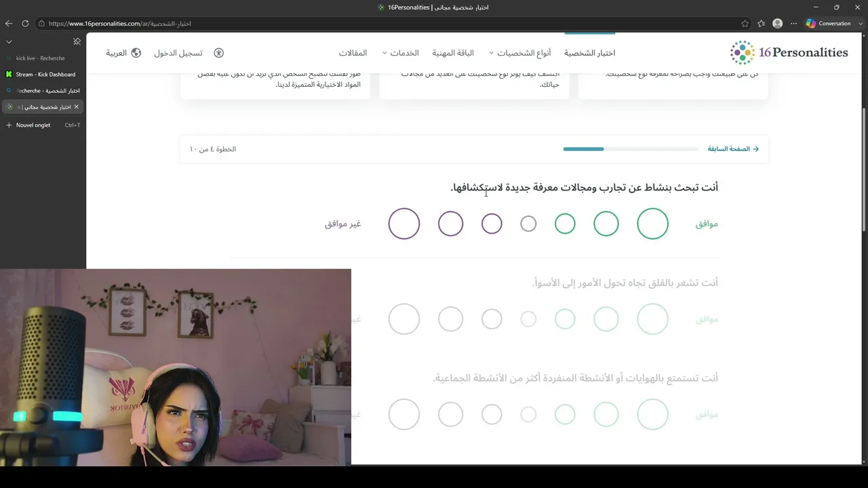The image size is (868, 488).
Task: Open the tab actions chevron atop the sidebar
Action: click(9, 41)
